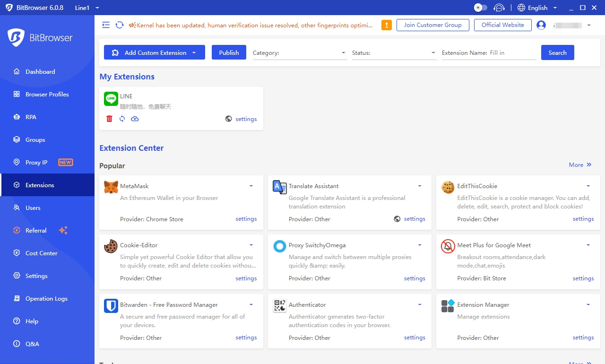Click the Bitwarden shield icon
The image size is (605, 364).
coord(111,306)
